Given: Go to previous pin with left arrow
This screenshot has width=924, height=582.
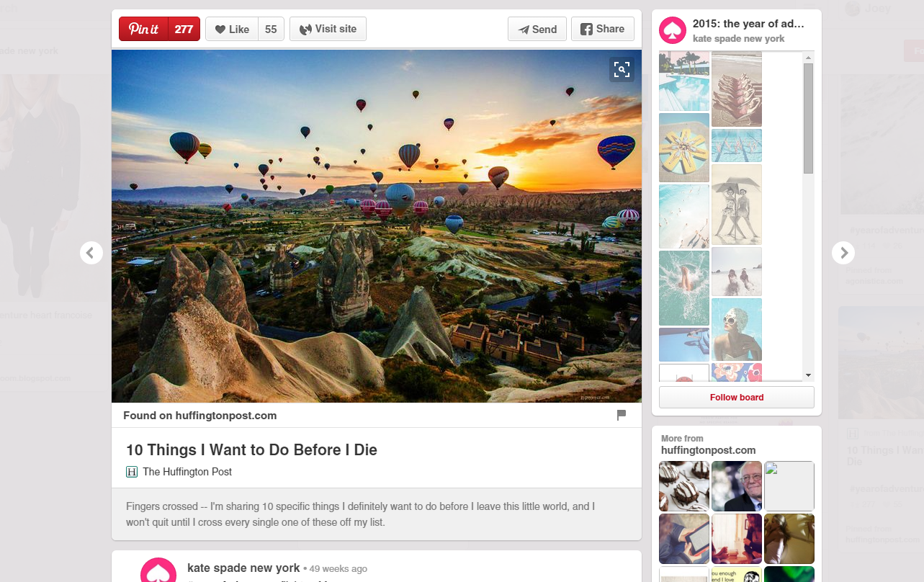Looking at the screenshot, I should tap(91, 253).
